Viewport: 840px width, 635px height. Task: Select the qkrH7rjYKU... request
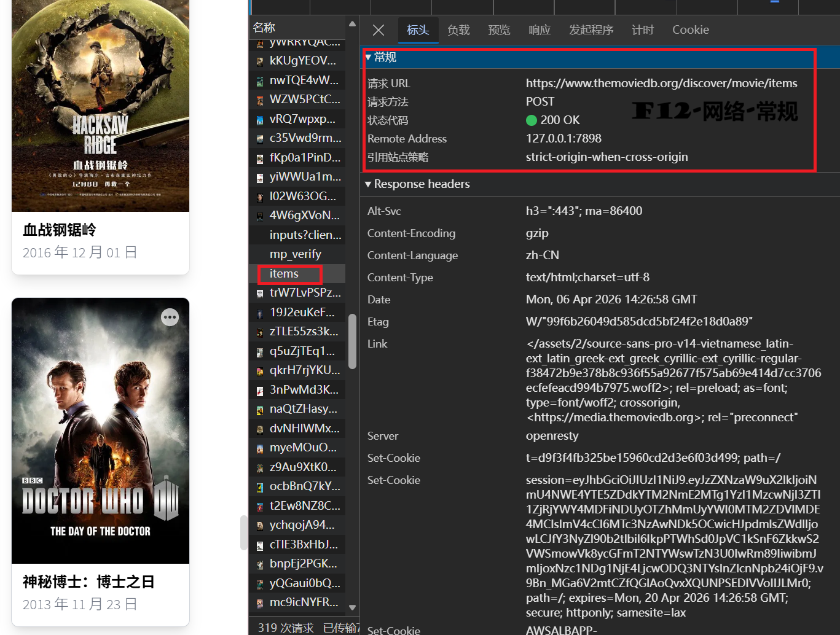(297, 370)
